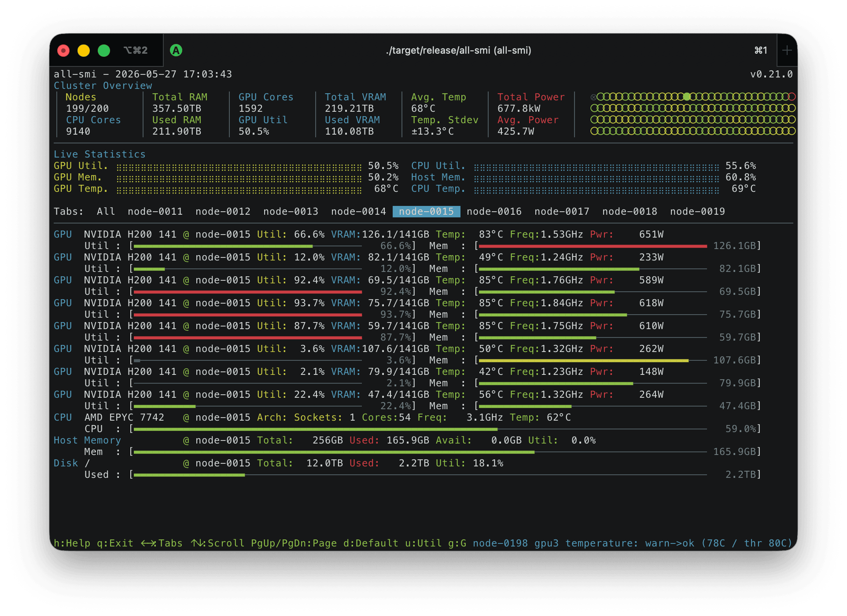Click the red node circle in cluster grid
This screenshot has height=616, width=847.
pos(792,96)
